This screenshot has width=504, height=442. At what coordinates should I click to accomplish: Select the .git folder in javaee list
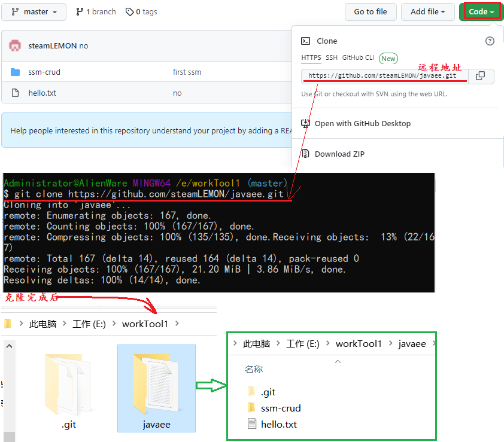[x=268, y=392]
